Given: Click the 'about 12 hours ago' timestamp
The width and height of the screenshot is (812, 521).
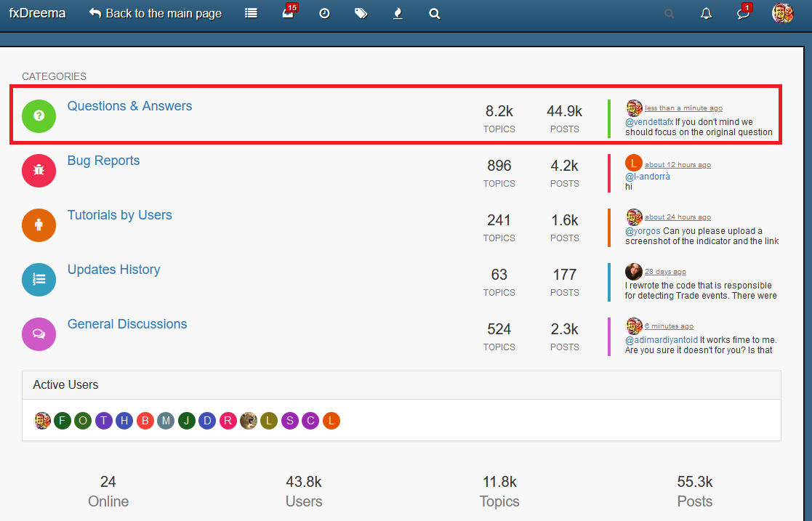Looking at the screenshot, I should 678,165.
